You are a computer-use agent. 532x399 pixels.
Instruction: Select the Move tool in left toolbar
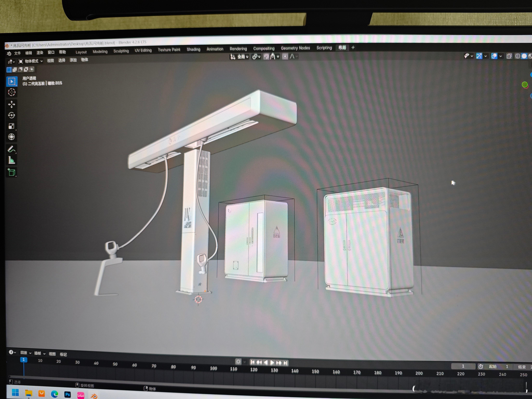click(11, 104)
